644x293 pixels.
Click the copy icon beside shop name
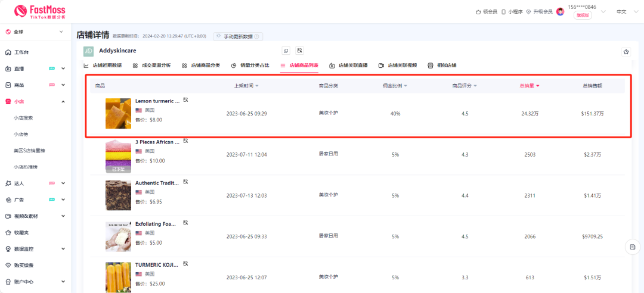pyautogui.click(x=286, y=51)
